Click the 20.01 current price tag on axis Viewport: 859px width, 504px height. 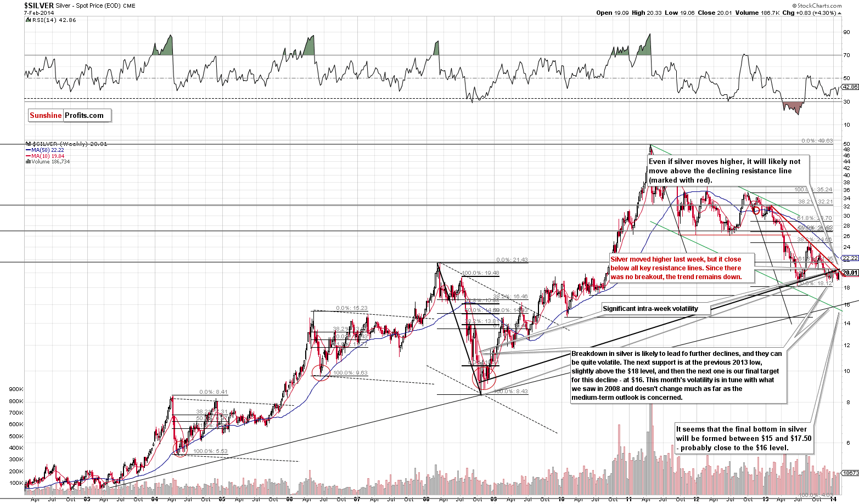click(x=850, y=273)
